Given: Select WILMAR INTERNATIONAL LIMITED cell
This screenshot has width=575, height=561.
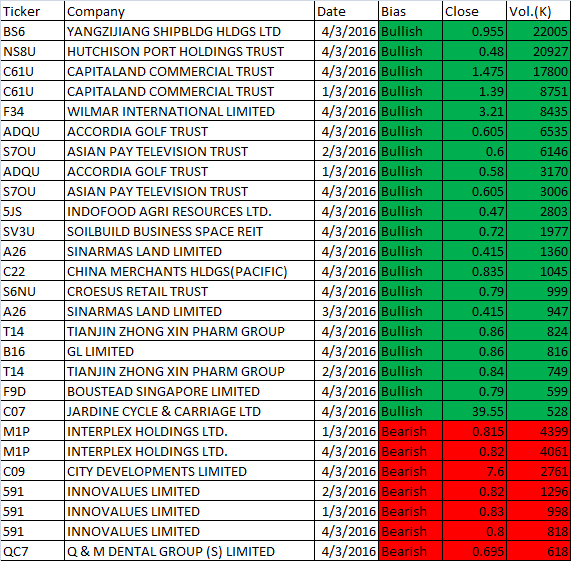Looking at the screenshot, I should click(189, 111).
